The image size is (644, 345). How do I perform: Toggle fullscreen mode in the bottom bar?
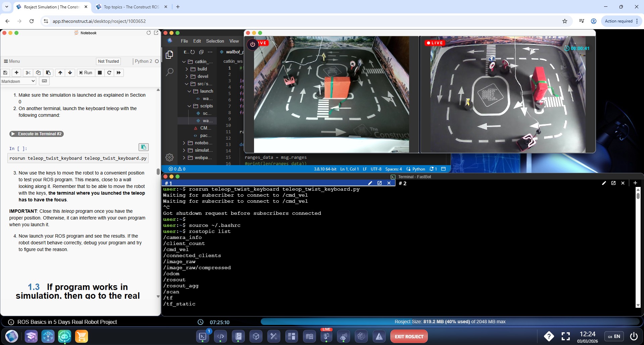coord(565,336)
